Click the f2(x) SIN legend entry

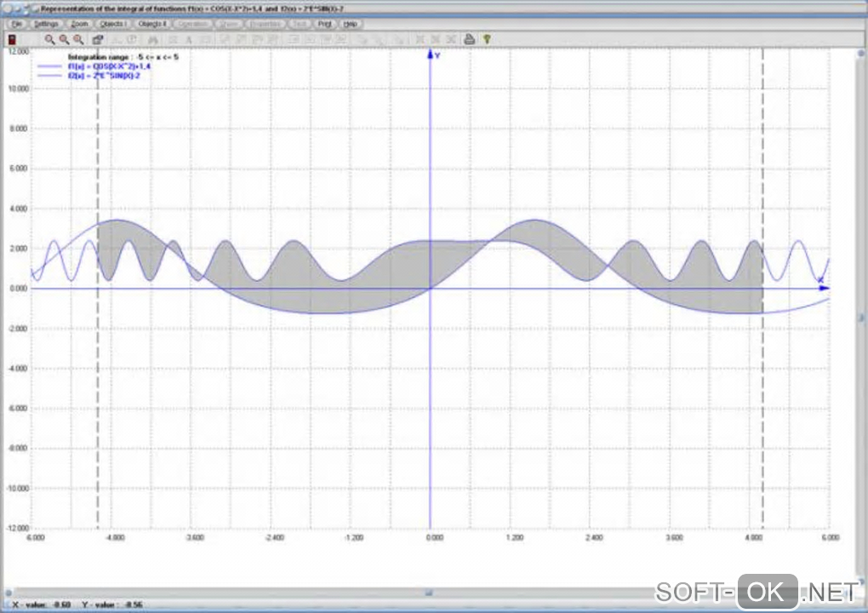point(104,76)
